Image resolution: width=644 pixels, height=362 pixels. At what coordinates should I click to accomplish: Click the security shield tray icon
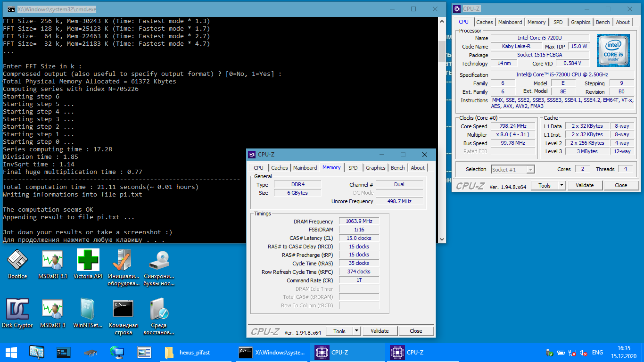549,353
